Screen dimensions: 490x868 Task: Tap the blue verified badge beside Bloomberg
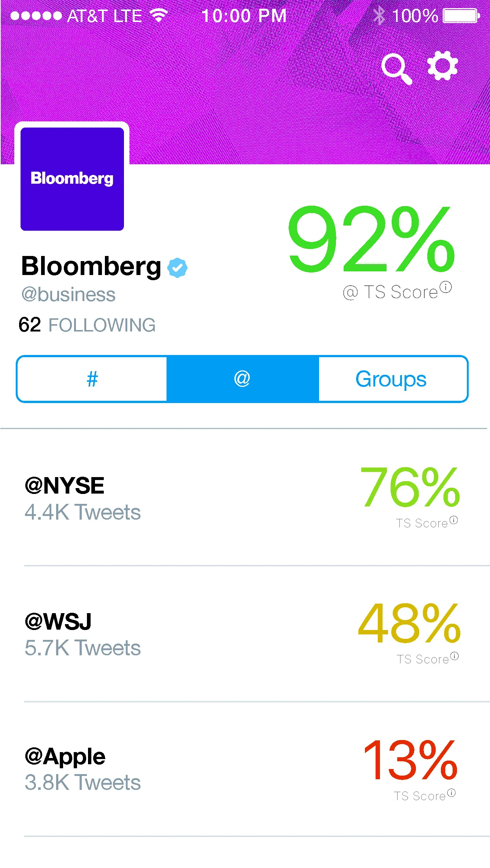pos(178,268)
